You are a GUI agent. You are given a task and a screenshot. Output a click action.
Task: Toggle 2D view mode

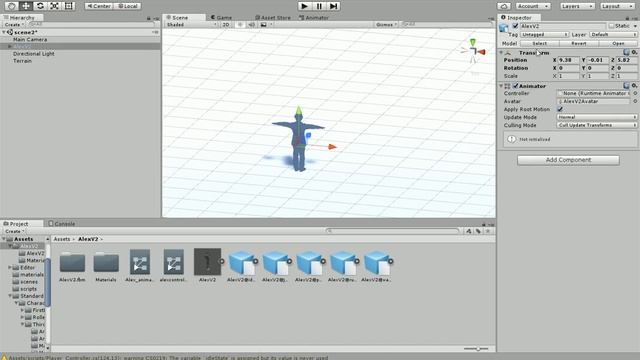pyautogui.click(x=226, y=24)
